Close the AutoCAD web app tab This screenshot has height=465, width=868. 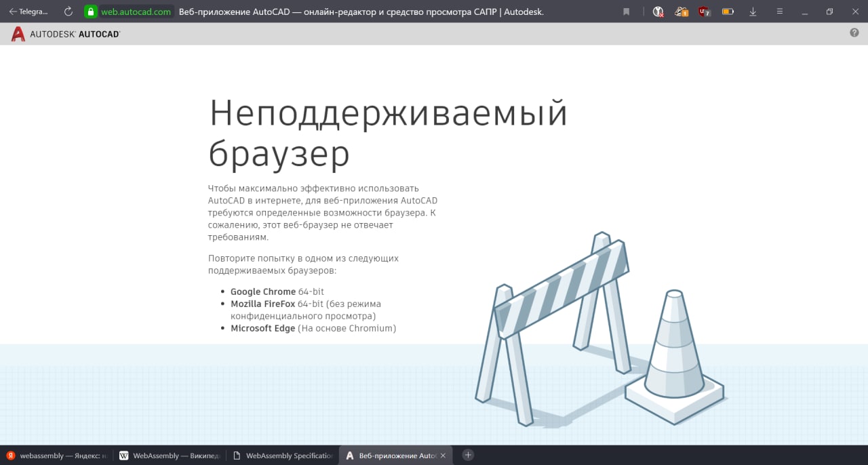[x=443, y=456]
